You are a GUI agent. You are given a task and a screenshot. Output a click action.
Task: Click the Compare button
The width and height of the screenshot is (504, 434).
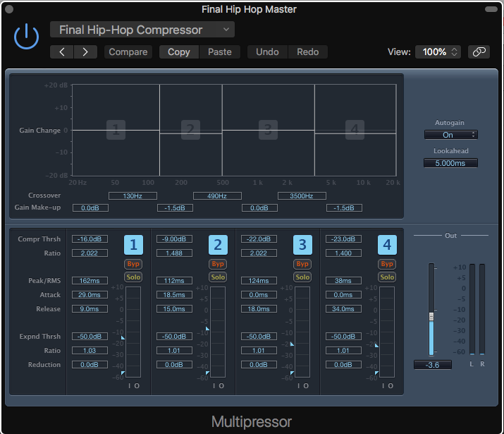[128, 52]
